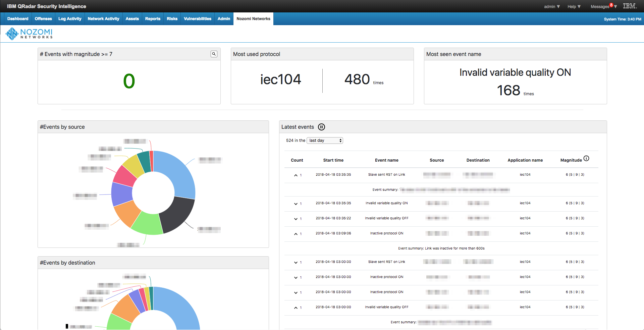644x330 pixels.
Task: Click the Magnitude info icon
Action: click(586, 158)
